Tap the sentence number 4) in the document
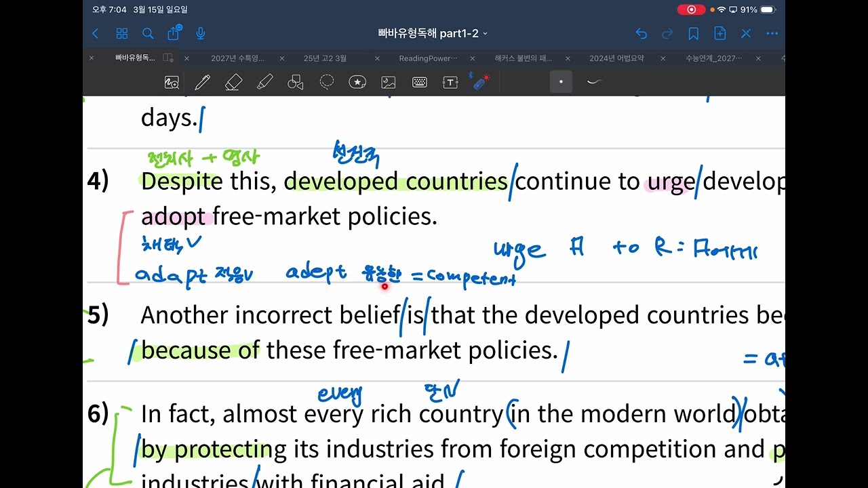The height and width of the screenshot is (488, 868). coord(98,181)
